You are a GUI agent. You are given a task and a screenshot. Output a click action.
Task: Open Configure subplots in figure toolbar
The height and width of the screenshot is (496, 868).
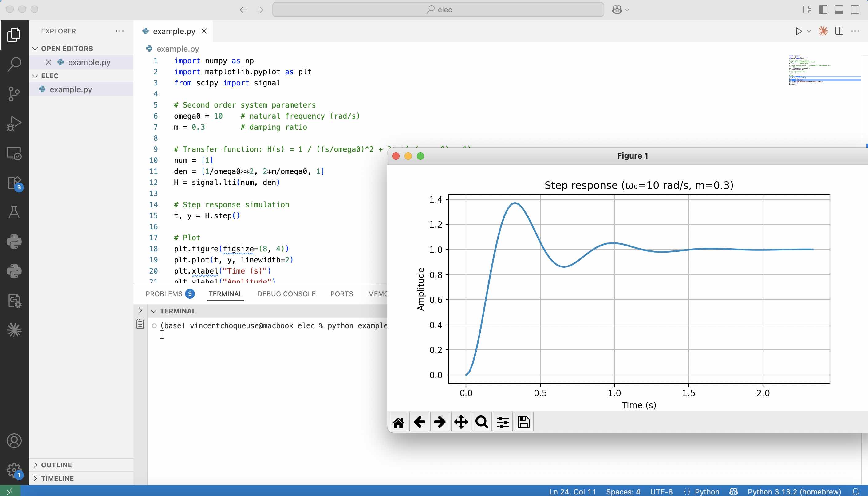(503, 422)
